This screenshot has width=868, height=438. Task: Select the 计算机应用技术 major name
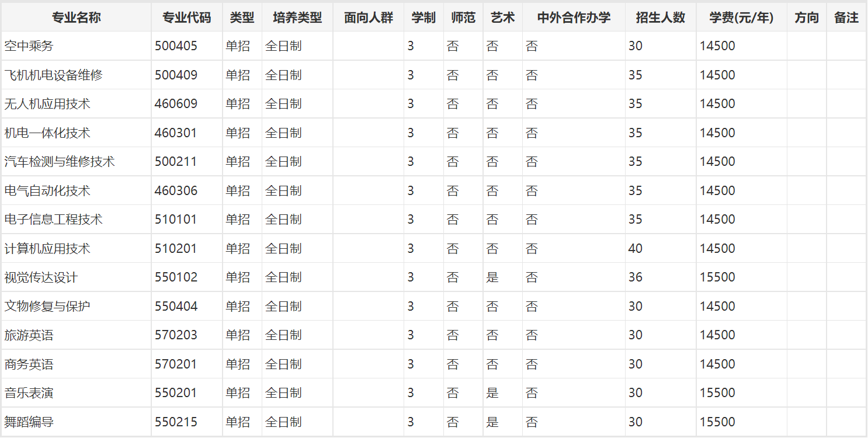47,248
